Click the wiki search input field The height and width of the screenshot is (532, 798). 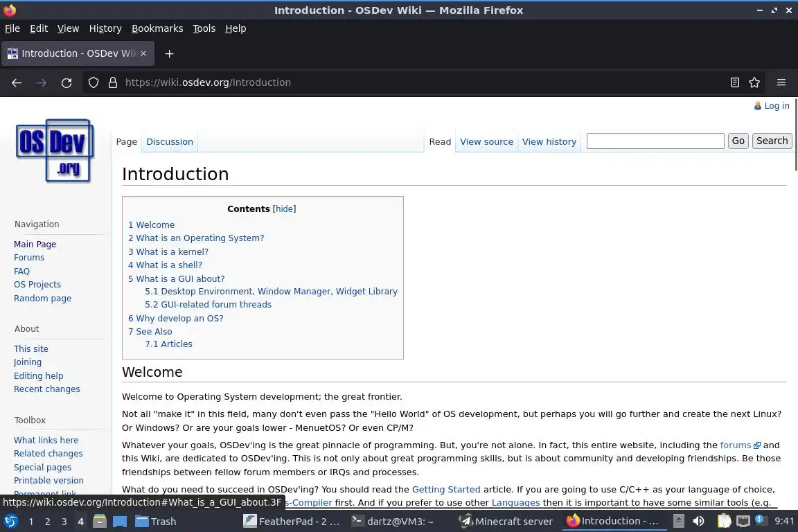(x=655, y=141)
